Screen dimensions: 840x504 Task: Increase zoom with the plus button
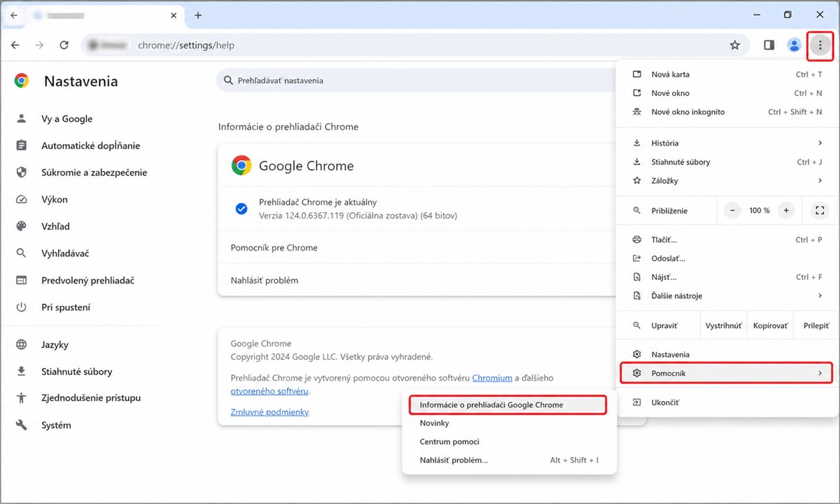[x=786, y=210]
